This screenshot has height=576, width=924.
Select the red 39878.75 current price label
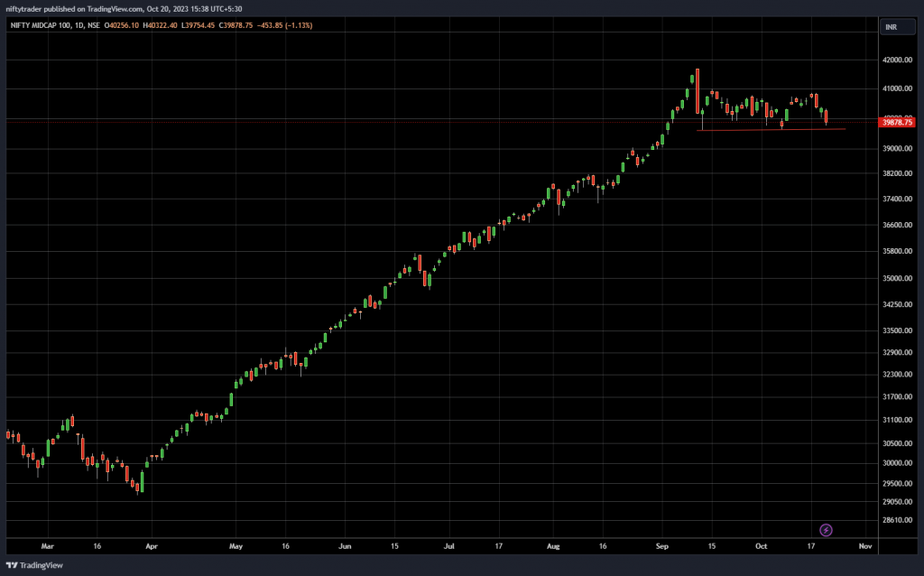(x=897, y=122)
